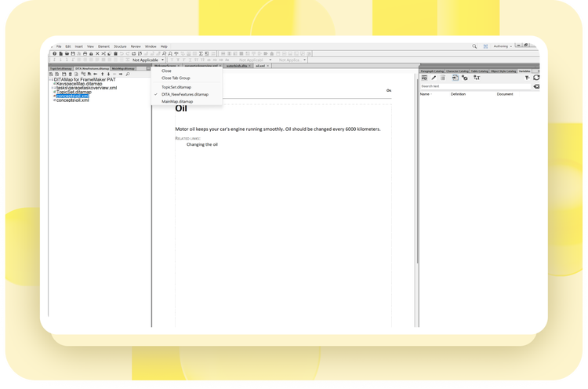Clear the variables search text

536,86
